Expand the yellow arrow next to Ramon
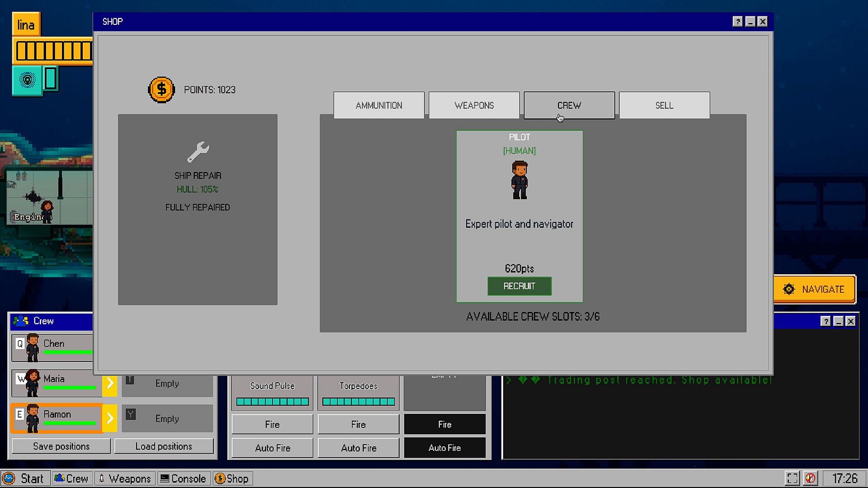 pos(110,418)
